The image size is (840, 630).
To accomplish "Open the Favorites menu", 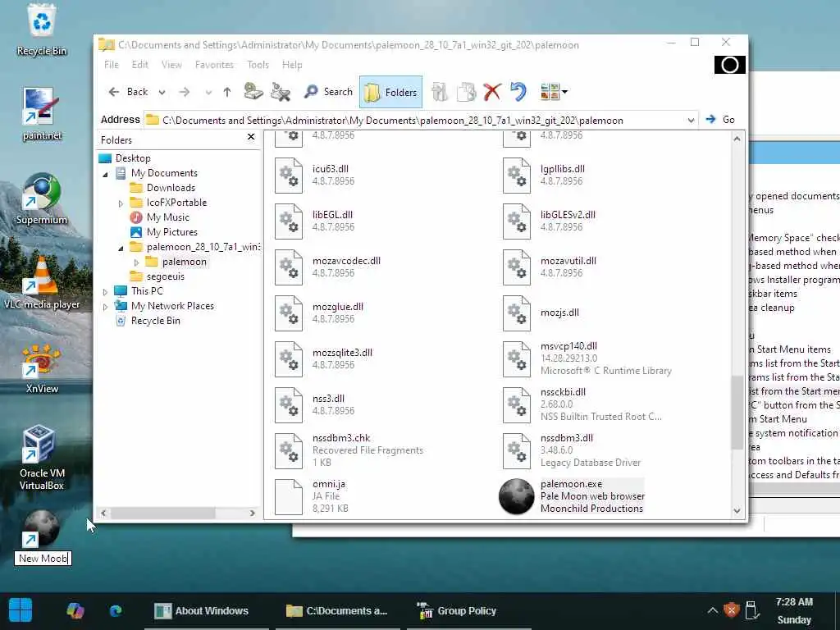I will (214, 65).
